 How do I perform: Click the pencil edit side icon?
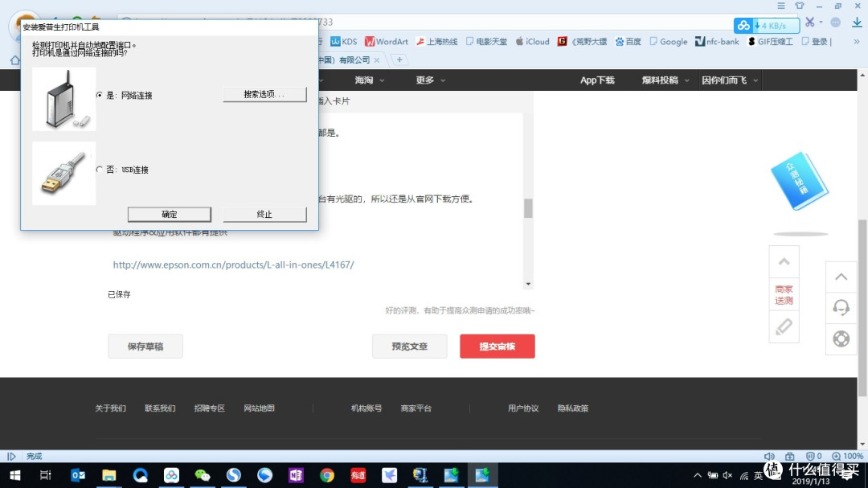point(784,327)
